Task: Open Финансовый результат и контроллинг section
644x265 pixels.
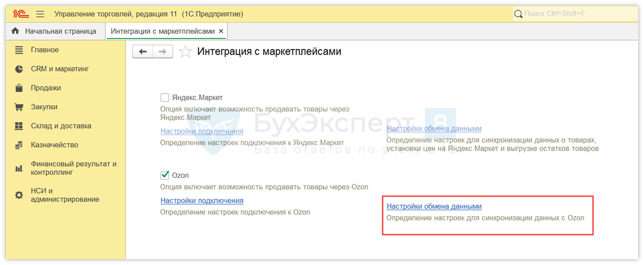Action: coord(74,169)
